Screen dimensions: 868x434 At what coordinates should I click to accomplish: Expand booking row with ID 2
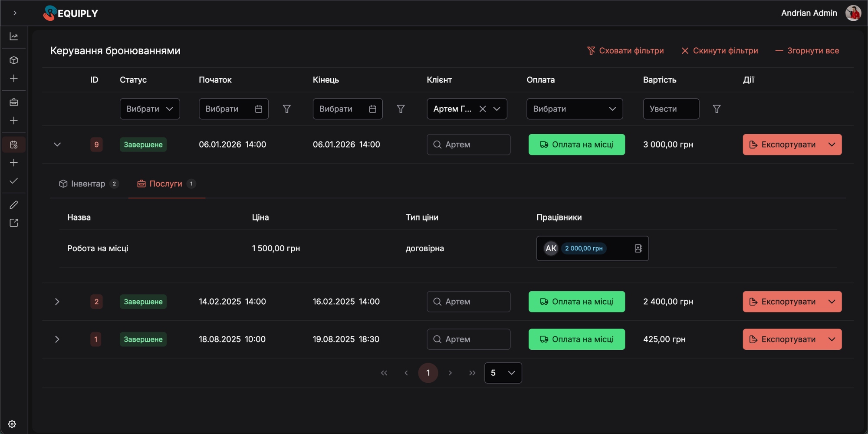pyautogui.click(x=57, y=302)
